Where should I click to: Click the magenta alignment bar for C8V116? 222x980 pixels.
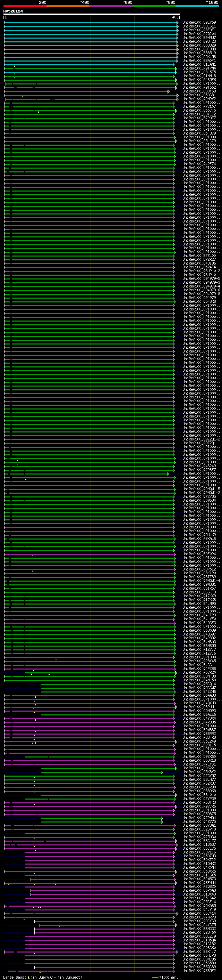click(x=100, y=852)
